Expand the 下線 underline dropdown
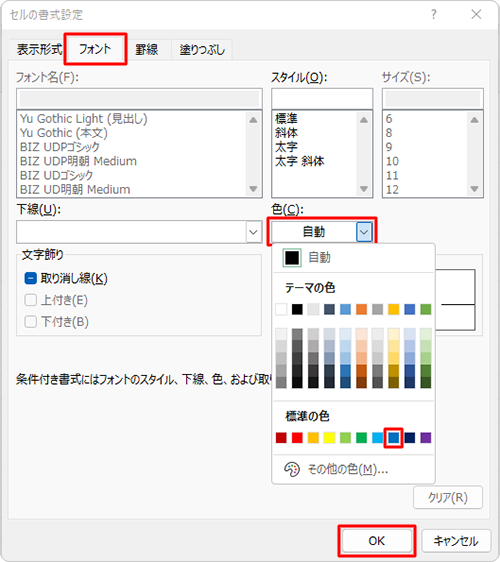Viewport: 500px width, 562px height. point(253,232)
